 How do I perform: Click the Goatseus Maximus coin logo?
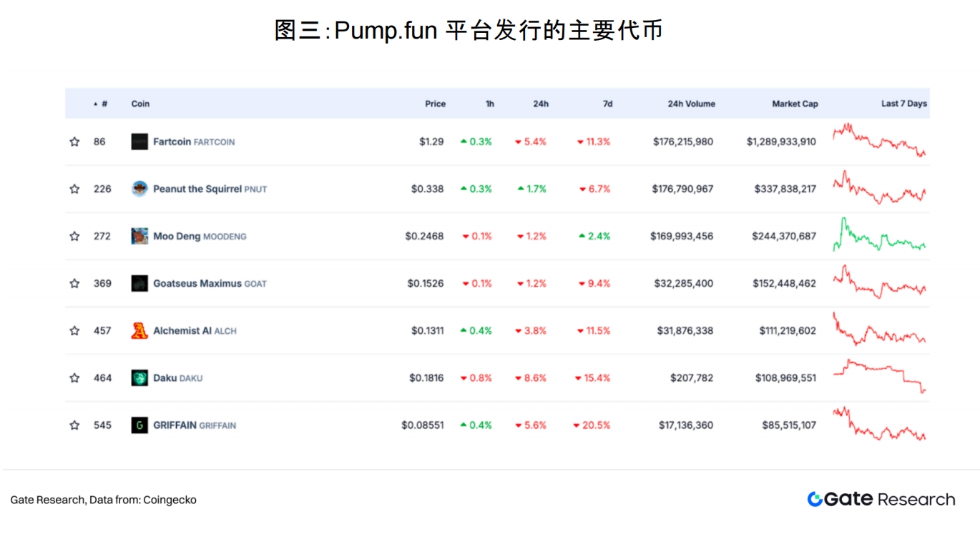click(139, 283)
